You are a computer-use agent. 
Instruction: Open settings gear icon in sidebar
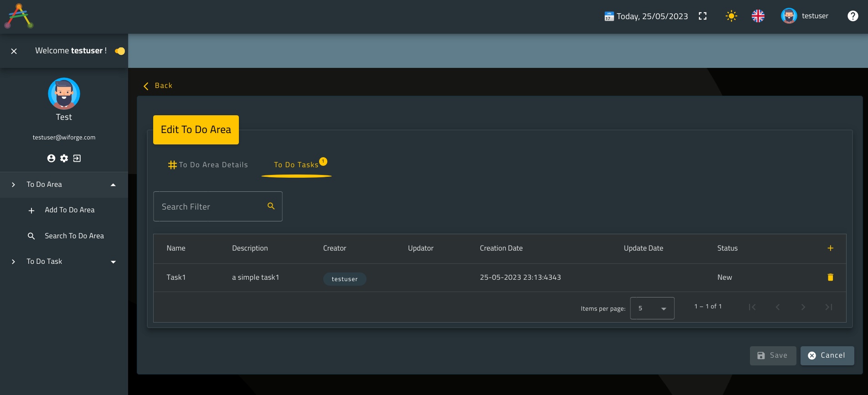tap(64, 158)
